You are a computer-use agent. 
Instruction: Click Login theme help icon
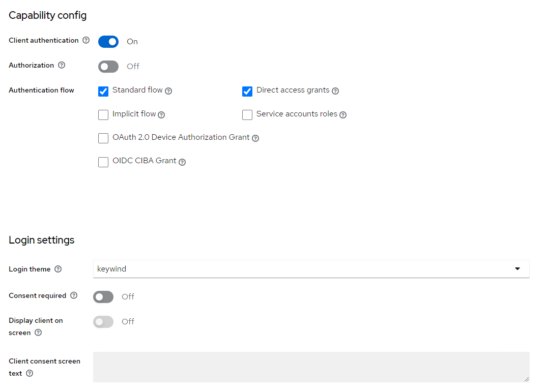pyautogui.click(x=58, y=269)
